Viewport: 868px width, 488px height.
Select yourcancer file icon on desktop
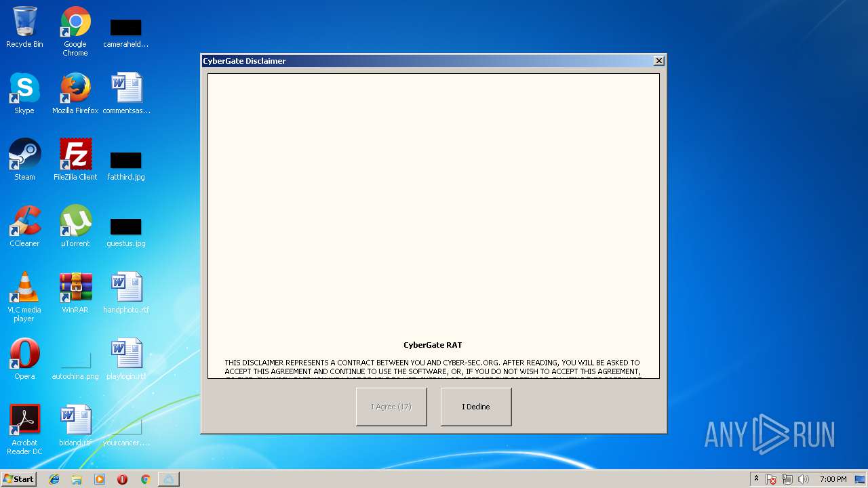pyautogui.click(x=126, y=432)
